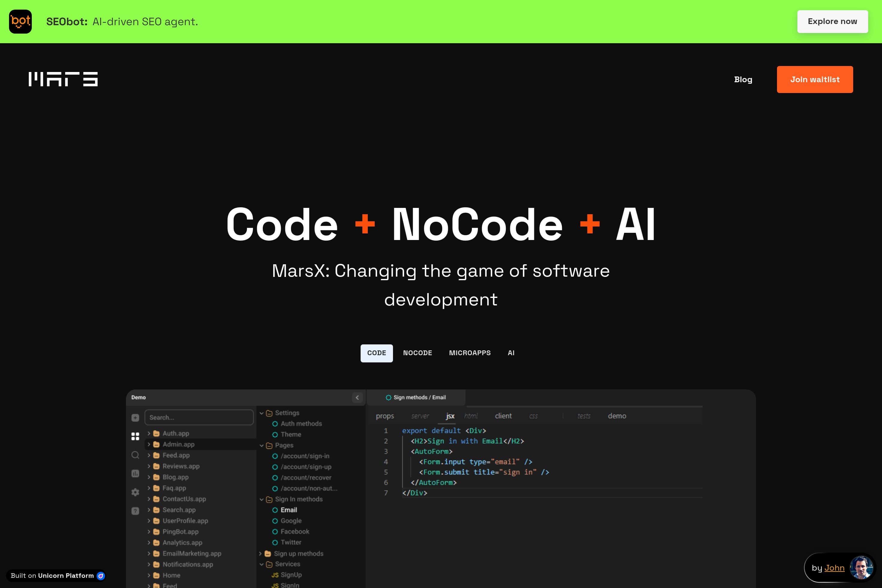Collapse the Settings folder
882x588 pixels.
click(262, 413)
